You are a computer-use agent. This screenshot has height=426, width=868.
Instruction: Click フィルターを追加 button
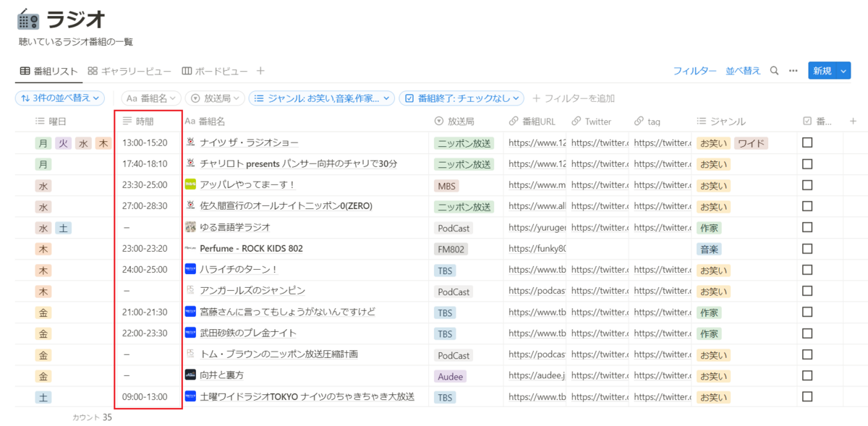[574, 98]
